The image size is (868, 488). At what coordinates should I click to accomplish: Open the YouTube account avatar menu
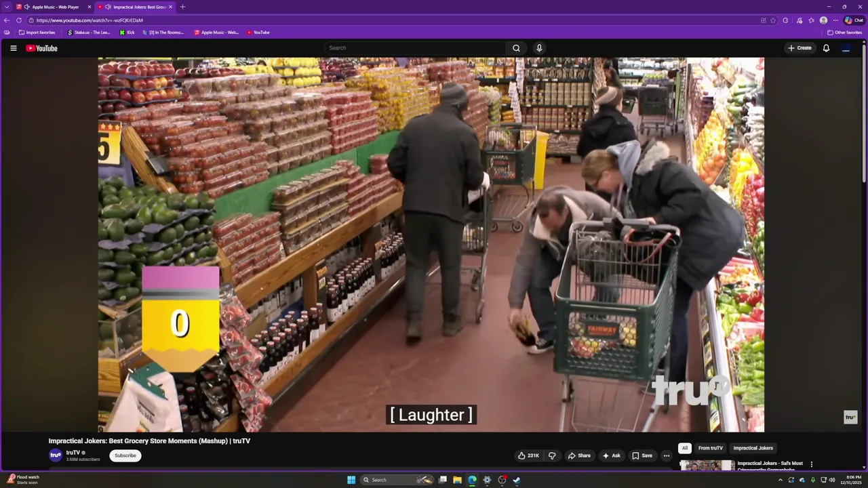pyautogui.click(x=846, y=48)
